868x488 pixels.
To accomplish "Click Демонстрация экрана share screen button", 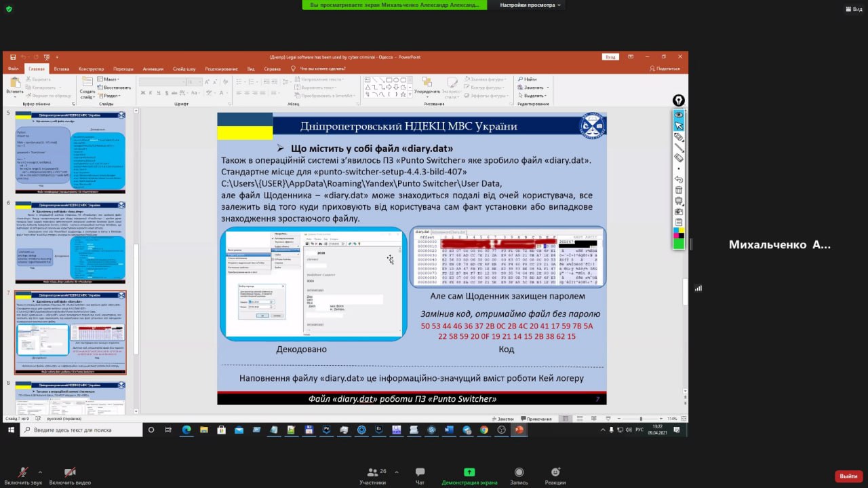I will 469,476.
